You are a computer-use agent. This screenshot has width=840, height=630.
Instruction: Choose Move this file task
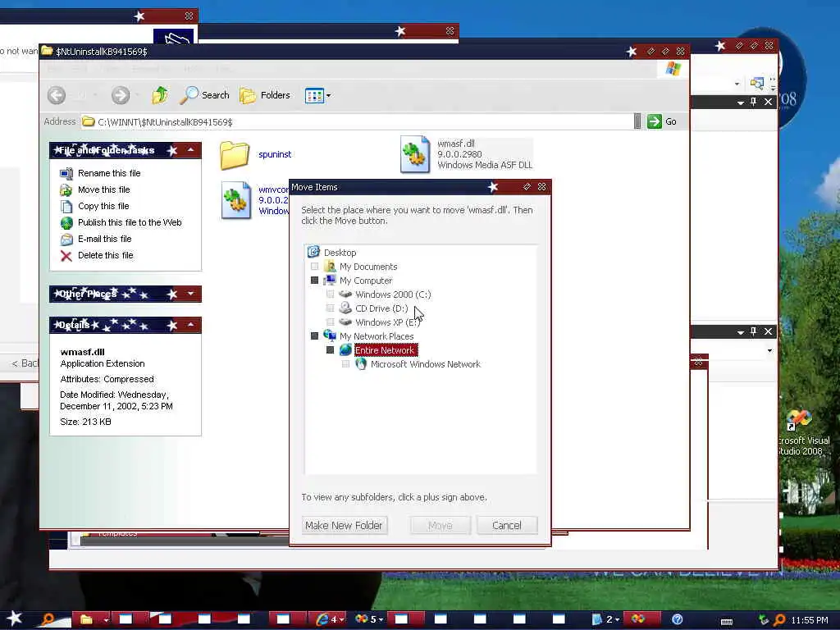pyautogui.click(x=103, y=189)
